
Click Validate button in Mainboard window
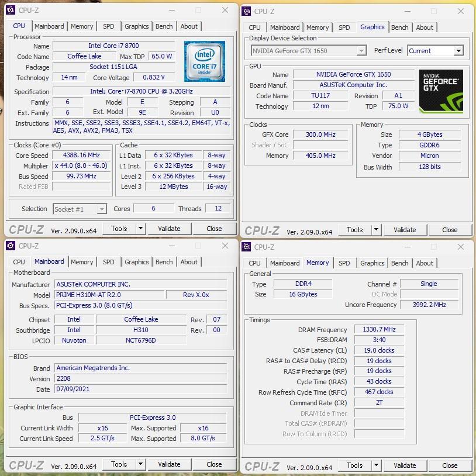[169, 464]
